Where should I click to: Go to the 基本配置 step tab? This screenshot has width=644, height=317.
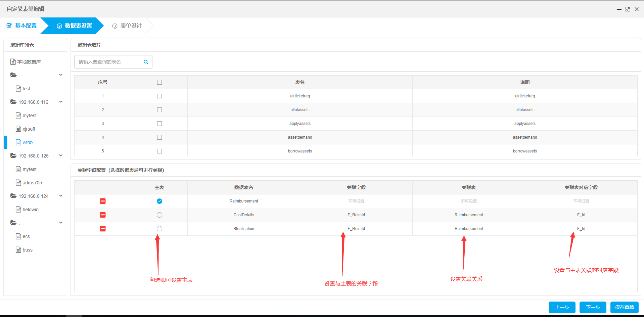pos(22,26)
